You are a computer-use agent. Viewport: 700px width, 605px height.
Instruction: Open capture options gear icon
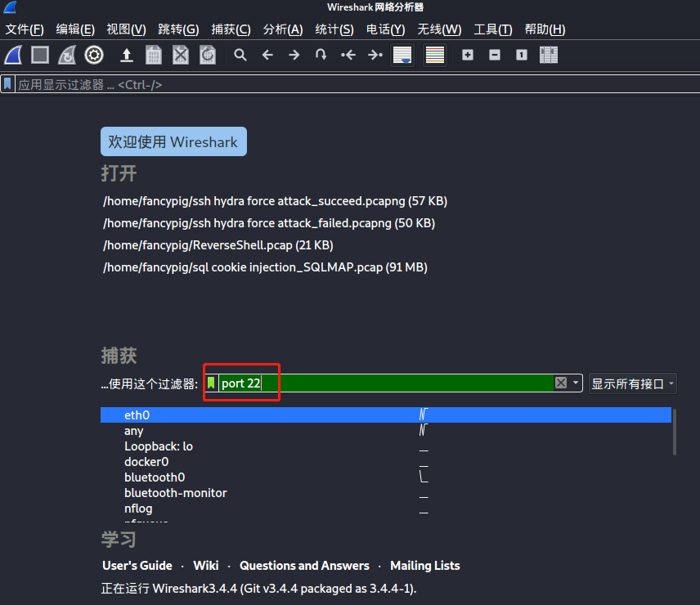tap(94, 56)
